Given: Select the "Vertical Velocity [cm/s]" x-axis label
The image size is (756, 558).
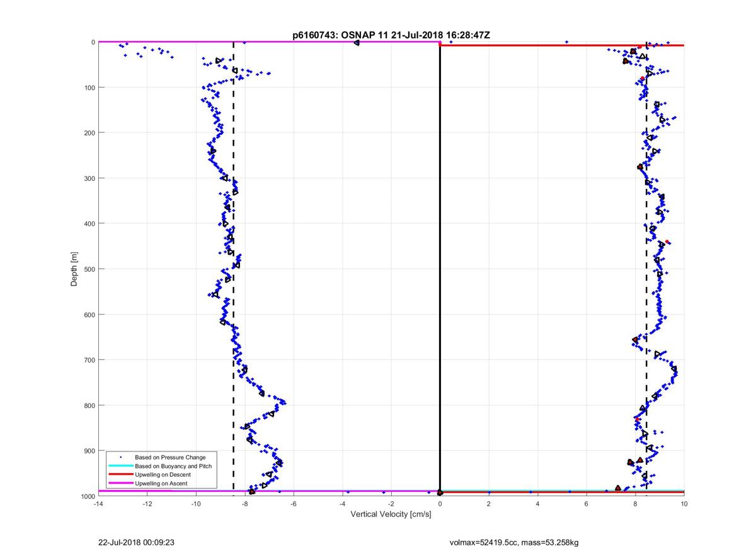Looking at the screenshot, I should [x=391, y=514].
